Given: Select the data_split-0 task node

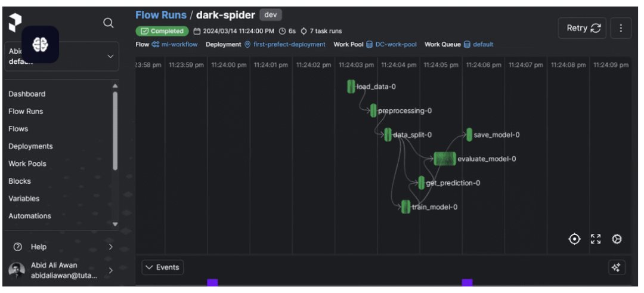Looking at the screenshot, I should click(x=388, y=135).
